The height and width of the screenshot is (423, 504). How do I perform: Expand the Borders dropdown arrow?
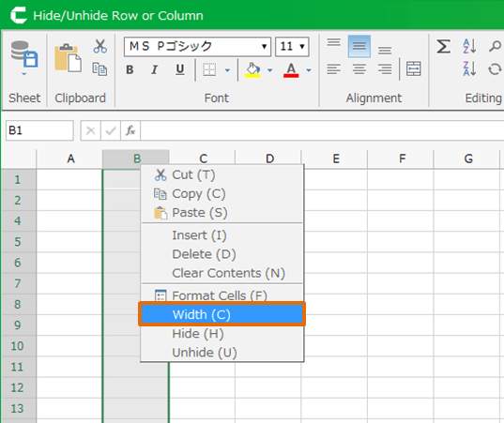click(227, 70)
